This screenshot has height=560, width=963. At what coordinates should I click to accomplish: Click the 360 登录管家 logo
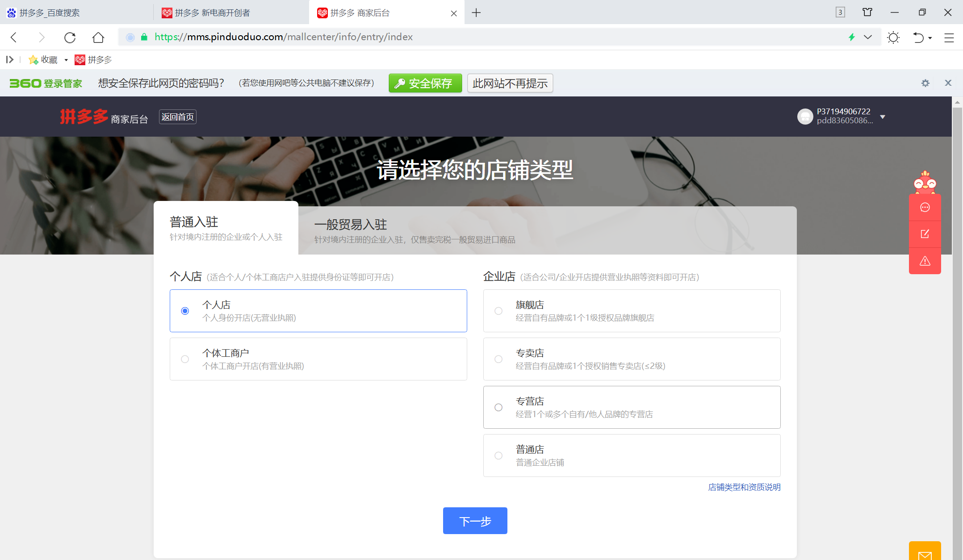point(46,84)
